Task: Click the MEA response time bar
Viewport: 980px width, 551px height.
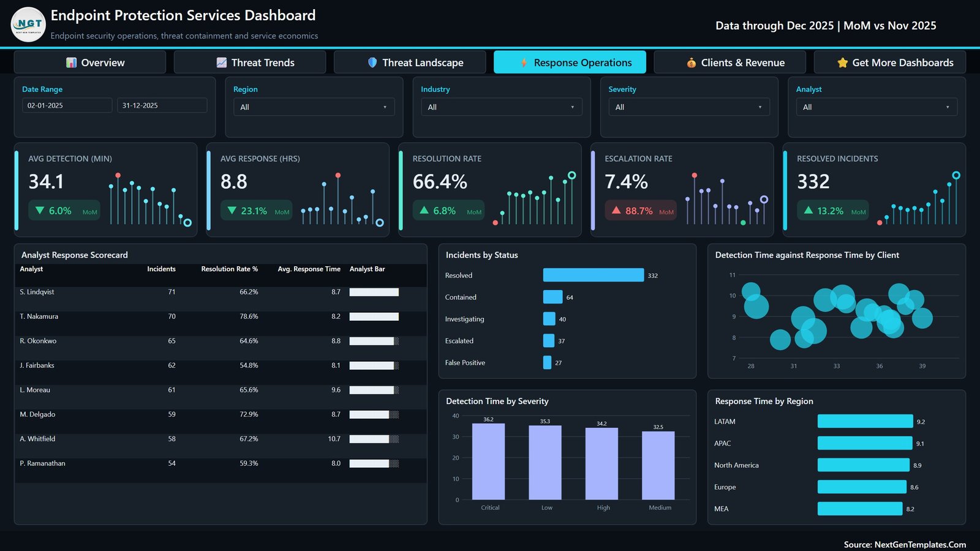Action: pos(860,509)
